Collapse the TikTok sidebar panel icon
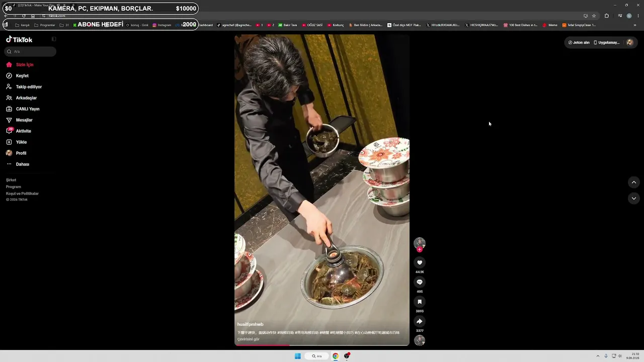Screen dimensions: 644x362 54,39
